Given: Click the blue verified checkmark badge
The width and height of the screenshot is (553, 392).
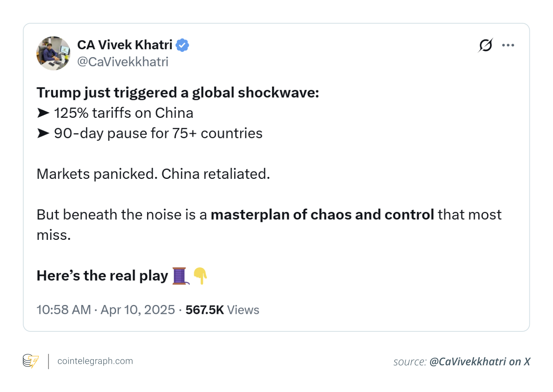Looking at the screenshot, I should [182, 45].
